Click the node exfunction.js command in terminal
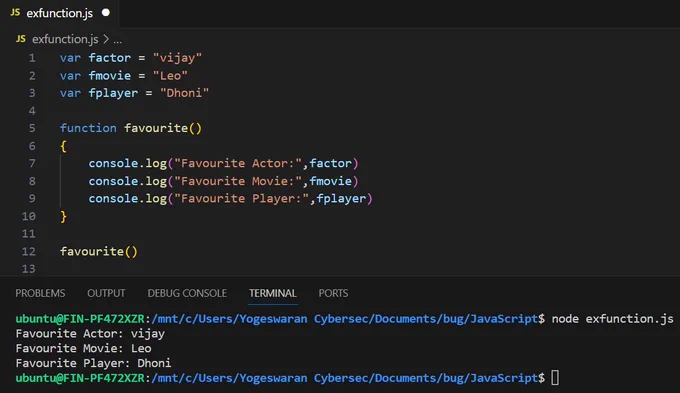The image size is (680, 393). [612, 319]
